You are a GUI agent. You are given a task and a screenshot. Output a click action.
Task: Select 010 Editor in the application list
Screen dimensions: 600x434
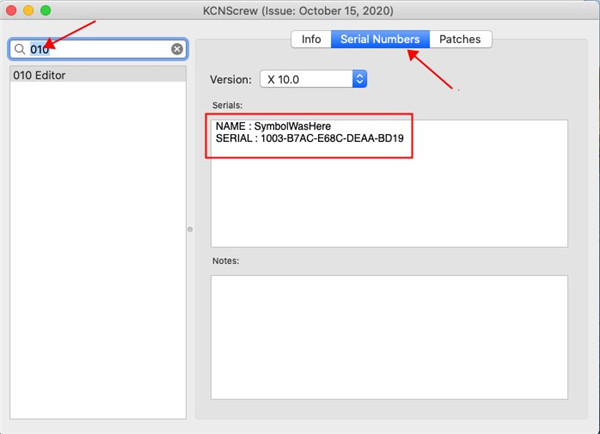pos(98,75)
